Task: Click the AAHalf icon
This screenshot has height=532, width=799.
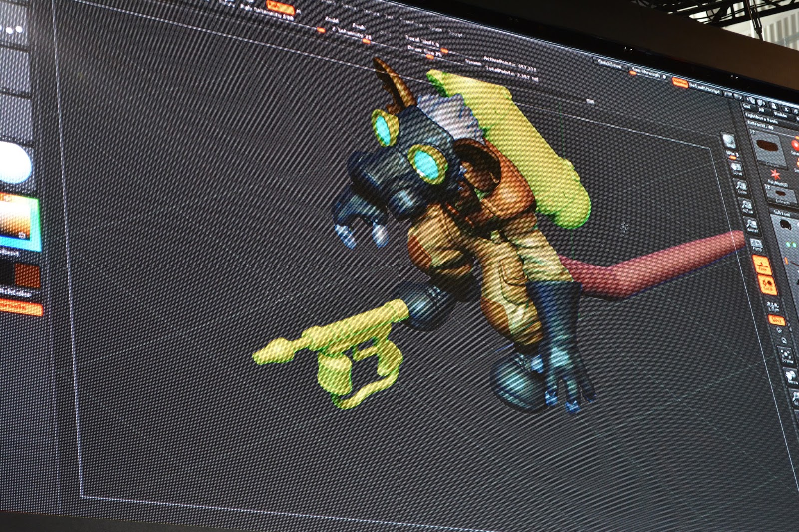Action: 753,226
